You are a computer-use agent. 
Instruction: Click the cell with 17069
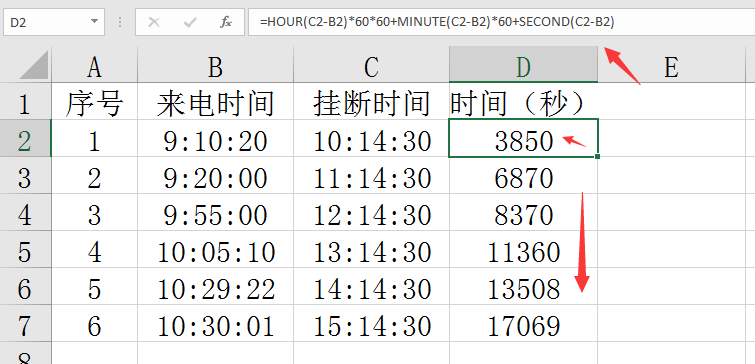pyautogui.click(x=523, y=324)
